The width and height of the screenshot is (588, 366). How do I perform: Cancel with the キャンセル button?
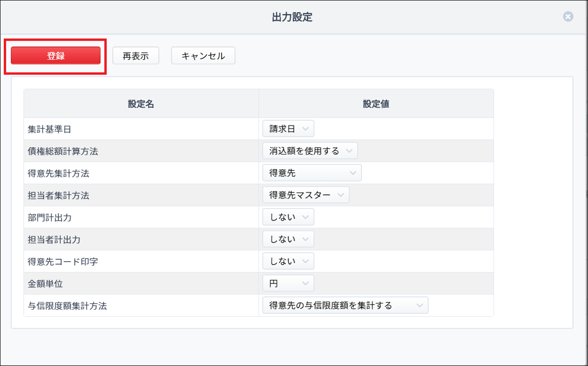point(203,55)
